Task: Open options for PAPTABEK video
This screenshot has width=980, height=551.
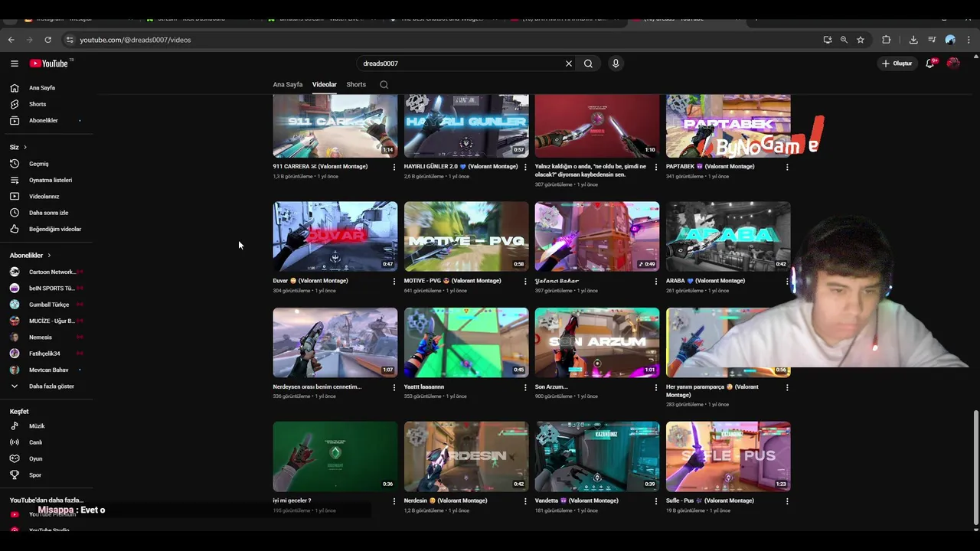Action: 787,167
